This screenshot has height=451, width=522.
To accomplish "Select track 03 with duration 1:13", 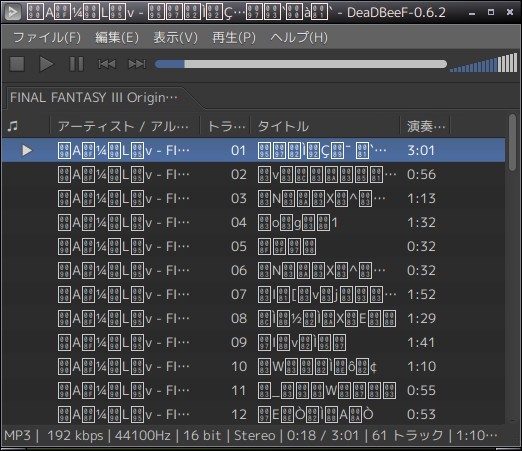I will pyautogui.click(x=253, y=198).
